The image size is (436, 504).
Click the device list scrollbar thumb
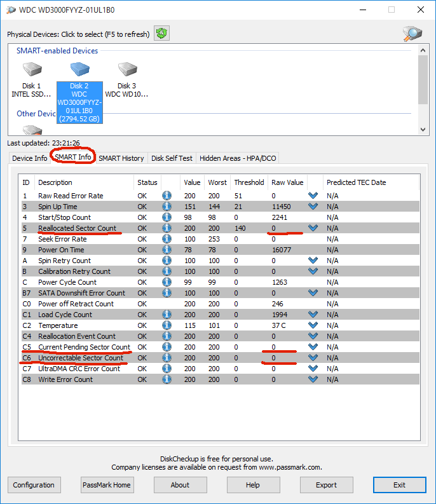[423, 79]
